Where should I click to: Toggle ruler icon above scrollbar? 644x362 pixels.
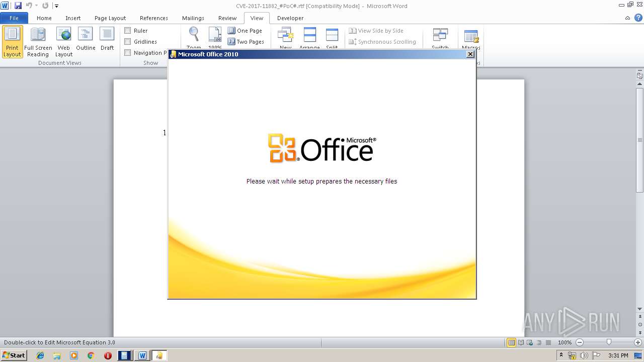pos(639,76)
